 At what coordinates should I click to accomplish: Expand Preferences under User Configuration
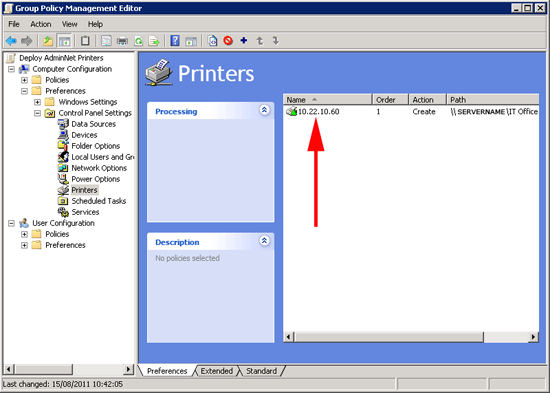(24, 245)
